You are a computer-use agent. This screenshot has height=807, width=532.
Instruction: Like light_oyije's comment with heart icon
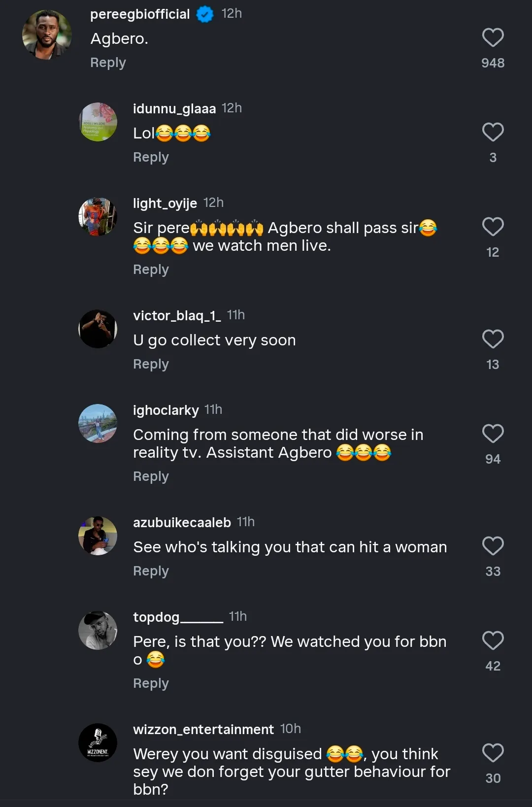point(493,227)
